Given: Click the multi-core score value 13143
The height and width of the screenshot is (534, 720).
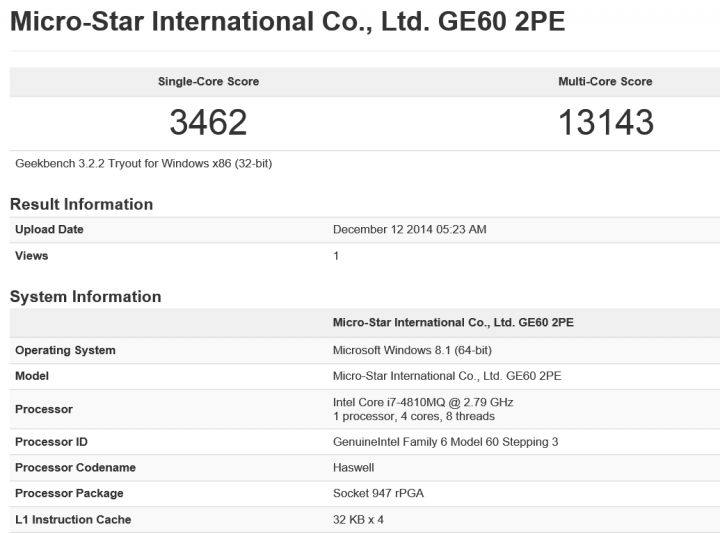Looking at the screenshot, I should 606,122.
